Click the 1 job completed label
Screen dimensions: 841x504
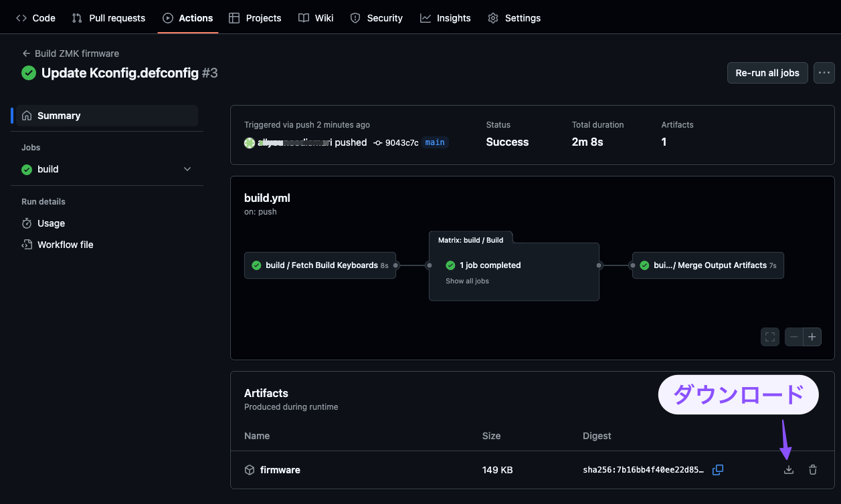coord(490,265)
